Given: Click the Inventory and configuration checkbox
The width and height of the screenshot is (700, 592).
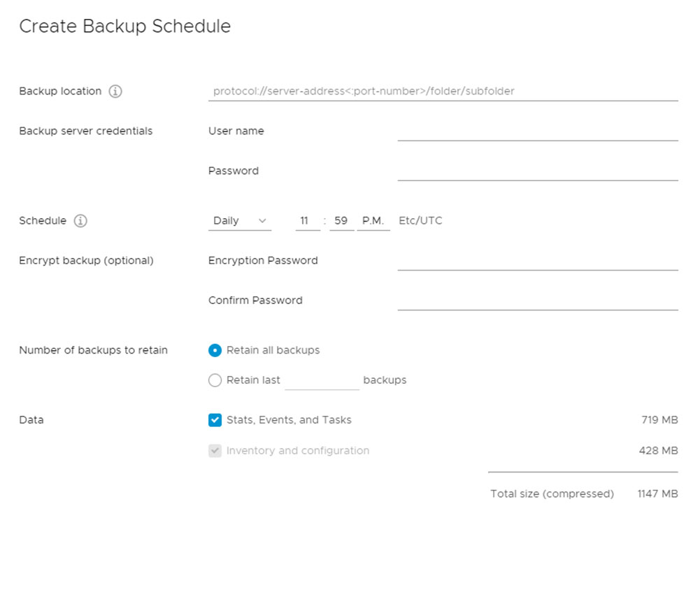Looking at the screenshot, I should 215,451.
